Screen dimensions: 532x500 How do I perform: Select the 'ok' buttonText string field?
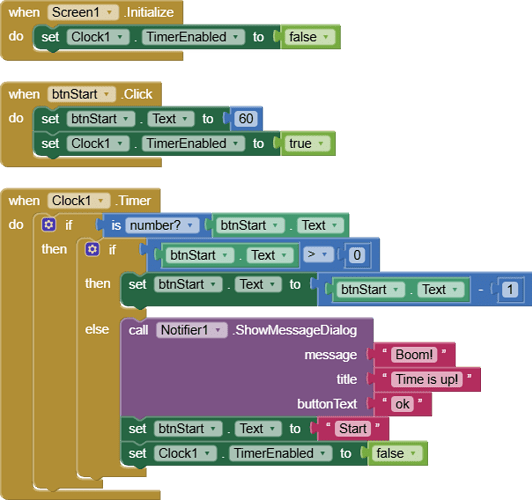[x=402, y=404]
